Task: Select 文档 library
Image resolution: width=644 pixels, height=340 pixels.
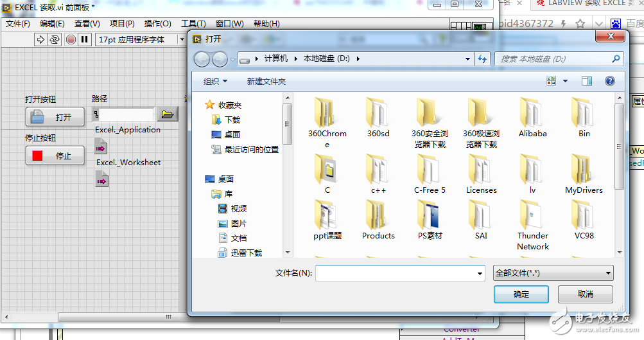Action: 232,238
